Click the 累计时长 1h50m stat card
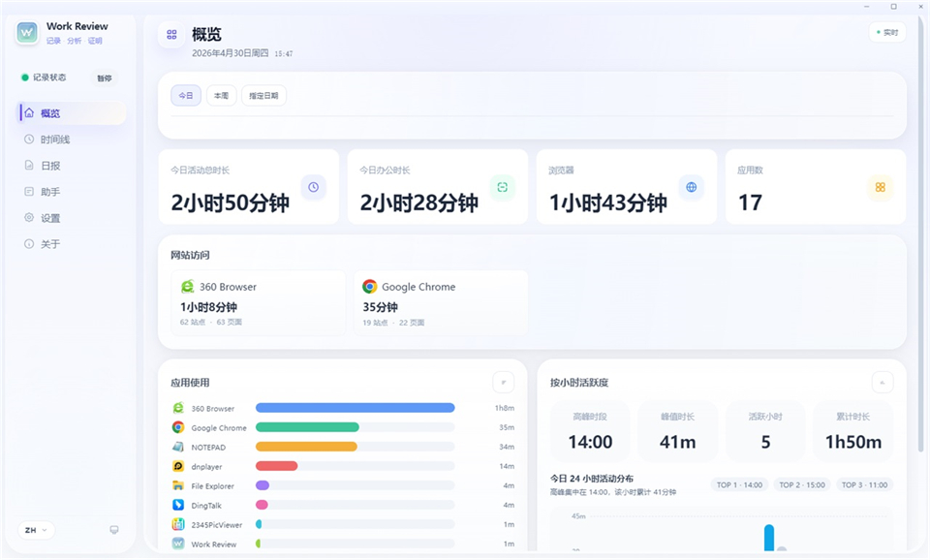 pos(852,431)
